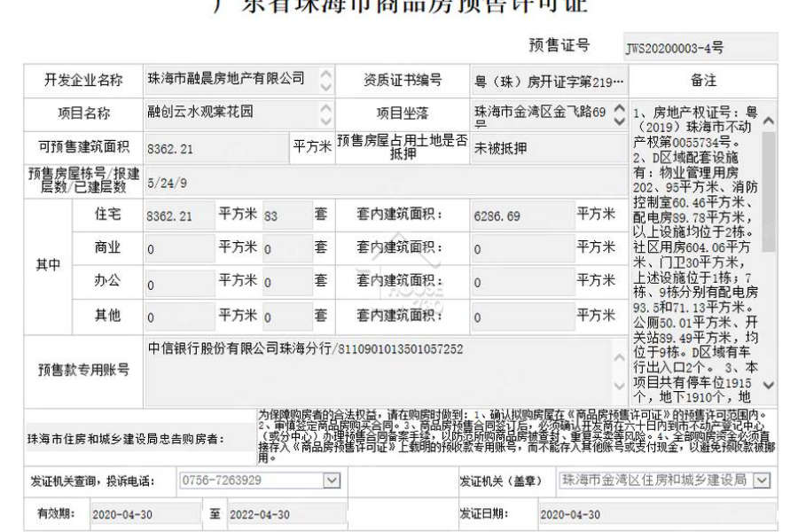
Task: Click the 资质证书编号 label
Action: pyautogui.click(x=402, y=80)
